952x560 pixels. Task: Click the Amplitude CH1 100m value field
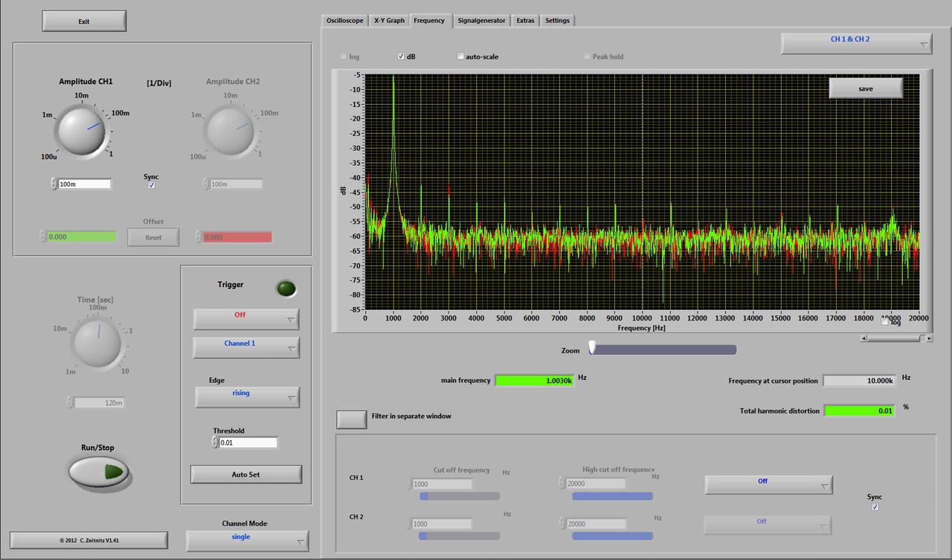[84, 184]
